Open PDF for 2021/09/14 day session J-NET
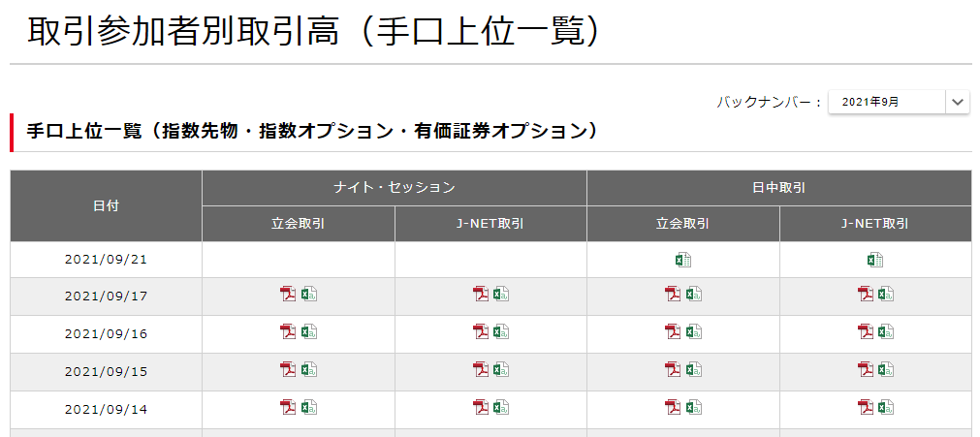 pos(866,408)
